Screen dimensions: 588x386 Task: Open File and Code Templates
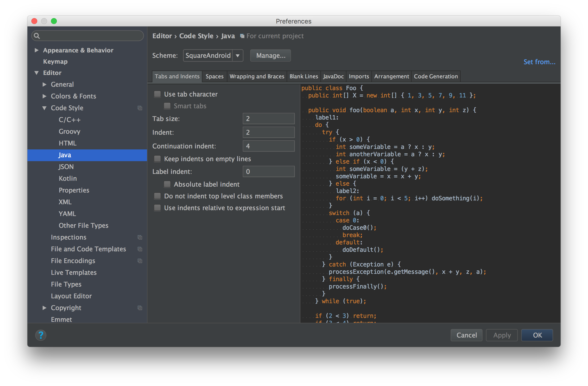88,249
